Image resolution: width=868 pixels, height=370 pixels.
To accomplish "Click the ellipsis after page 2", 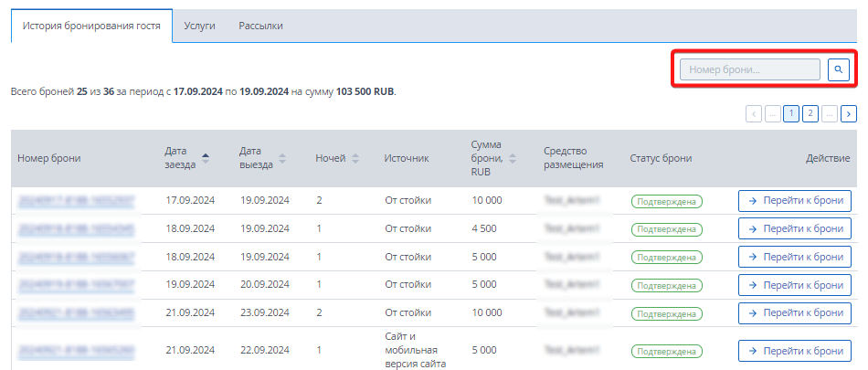I will coord(830,113).
